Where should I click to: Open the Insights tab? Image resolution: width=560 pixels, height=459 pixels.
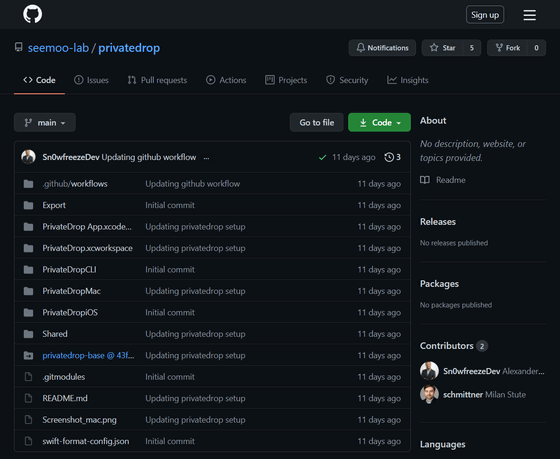click(408, 80)
